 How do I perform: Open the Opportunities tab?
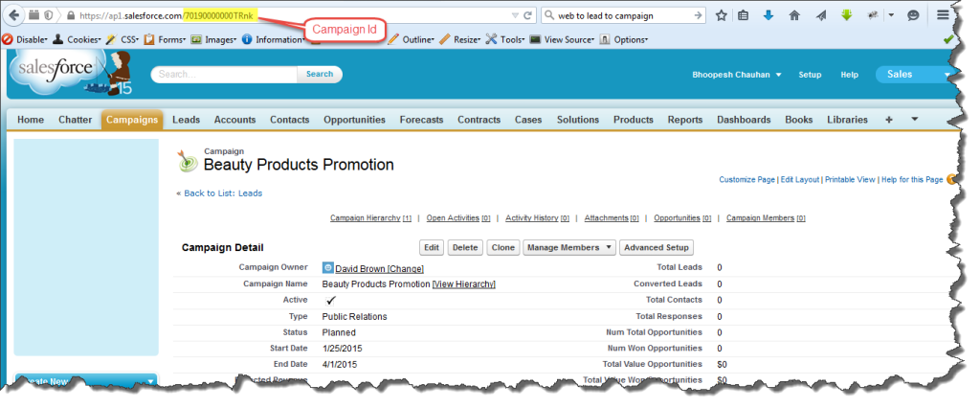(354, 120)
